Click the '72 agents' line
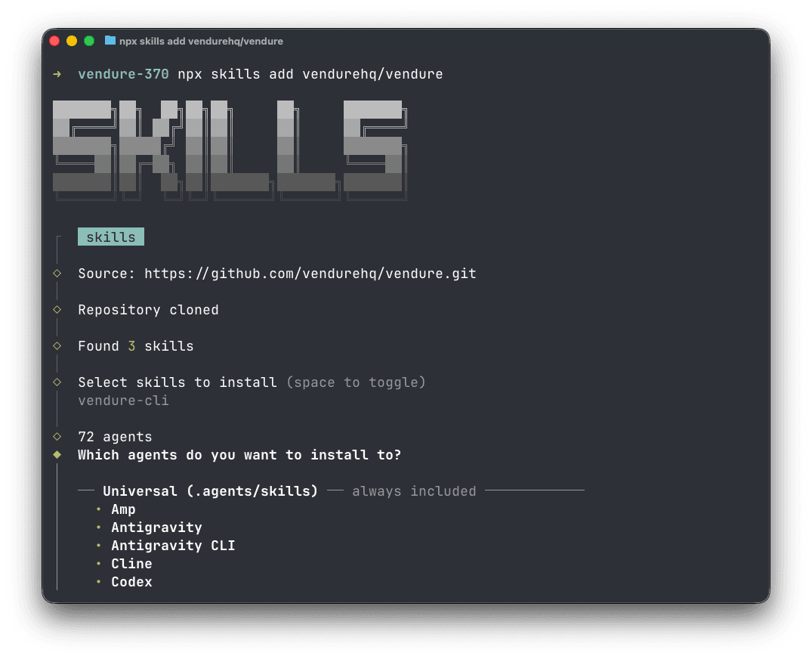Viewport: 812px width, 659px height. [x=115, y=437]
